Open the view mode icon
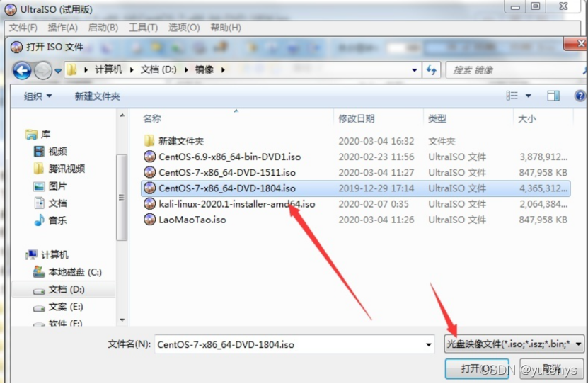The width and height of the screenshot is (588, 384). 512,96
